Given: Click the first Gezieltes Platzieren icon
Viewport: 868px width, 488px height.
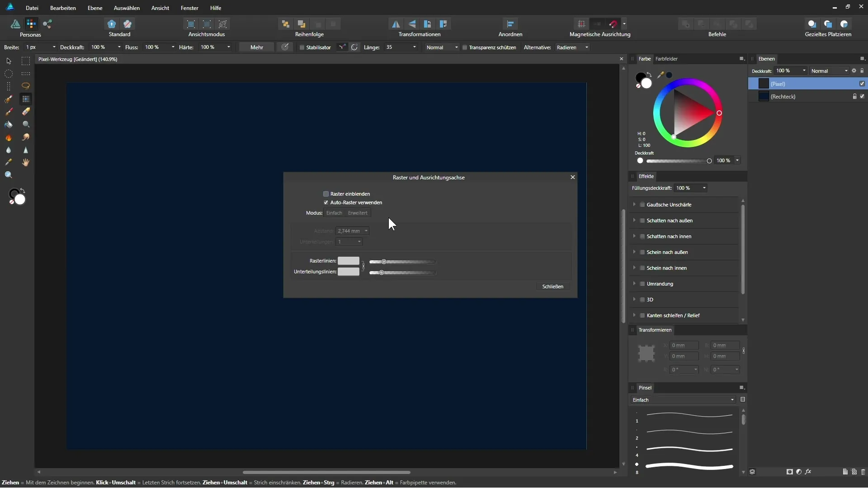Looking at the screenshot, I should click(812, 24).
